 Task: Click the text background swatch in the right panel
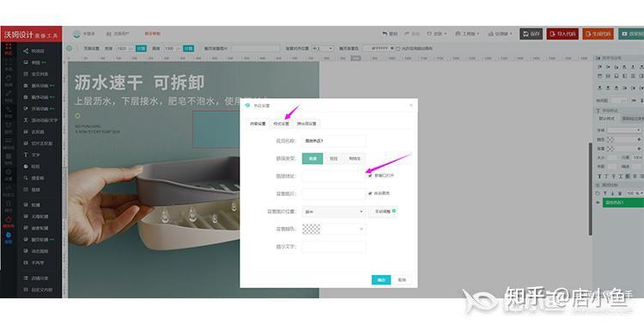coord(611,149)
